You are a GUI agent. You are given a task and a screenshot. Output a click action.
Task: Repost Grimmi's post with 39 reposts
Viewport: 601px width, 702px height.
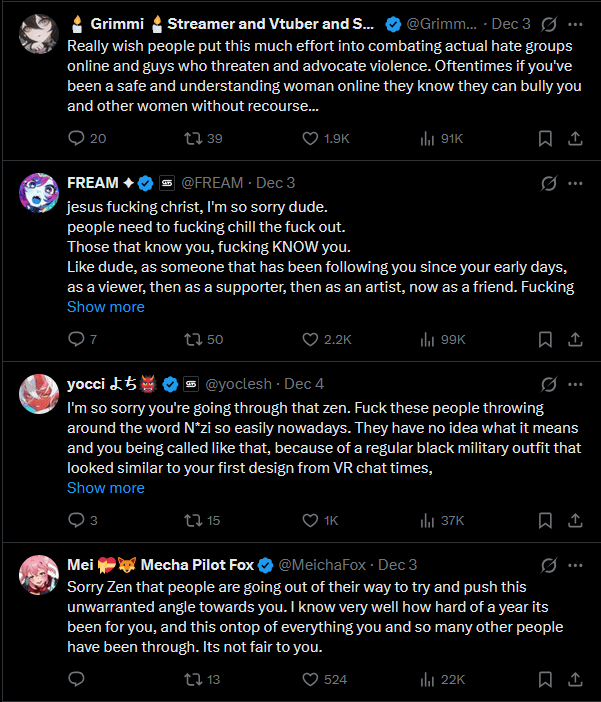click(197, 138)
